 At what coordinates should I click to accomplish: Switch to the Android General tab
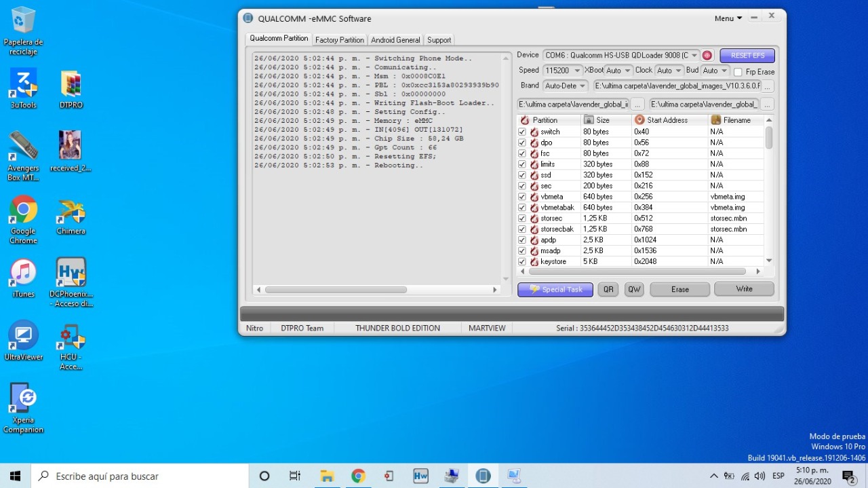[x=395, y=40]
